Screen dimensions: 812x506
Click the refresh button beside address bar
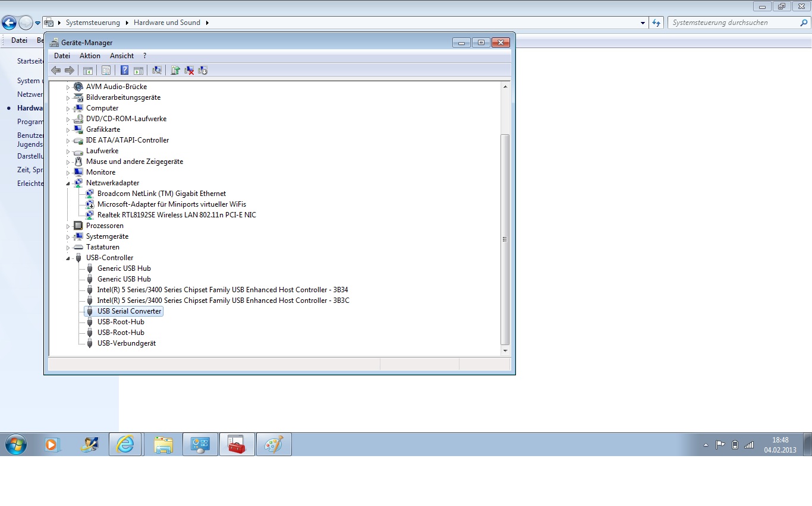click(x=656, y=23)
